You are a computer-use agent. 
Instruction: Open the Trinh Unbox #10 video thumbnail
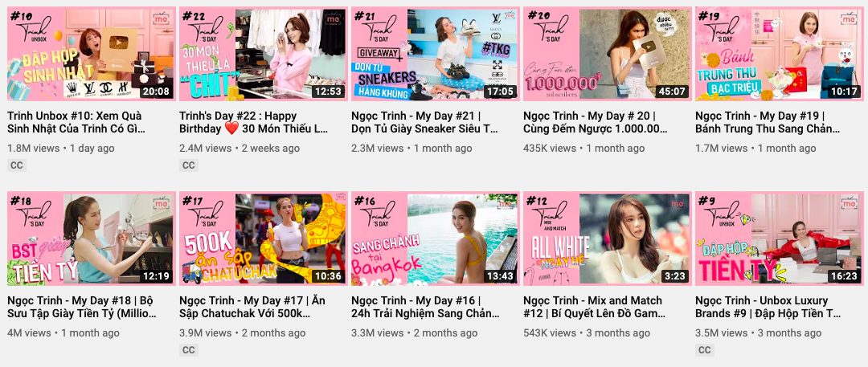pyautogui.click(x=92, y=54)
